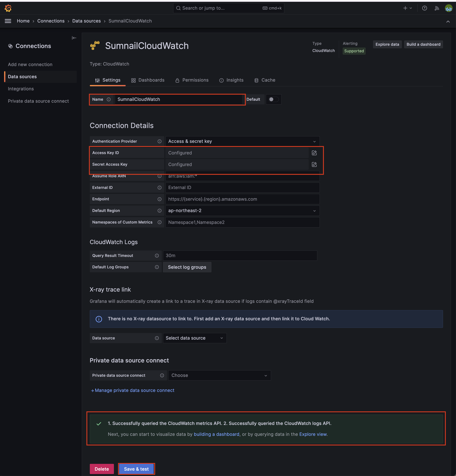Open the news feed RSS icon
Viewport: 456px width, 476px height.
coord(437,8)
